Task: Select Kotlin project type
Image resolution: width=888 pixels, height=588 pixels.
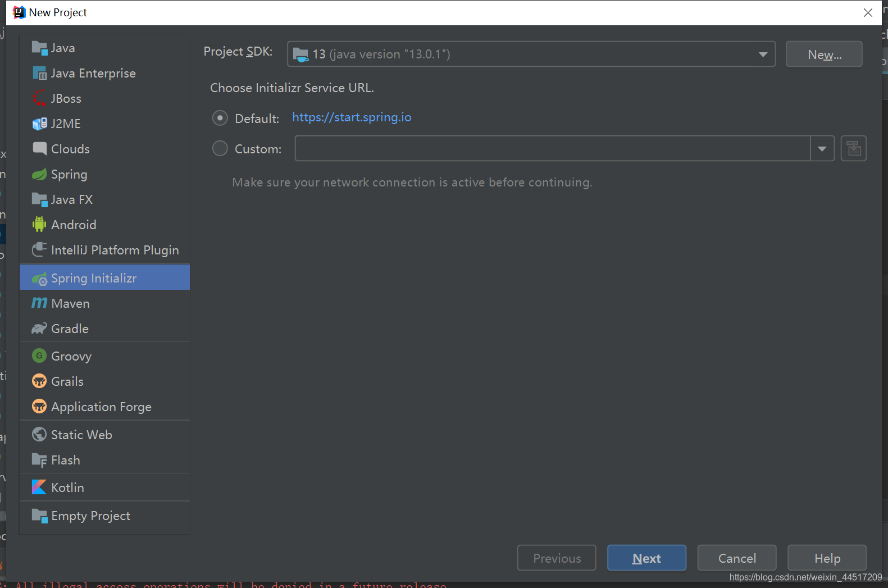Action: pos(104,487)
